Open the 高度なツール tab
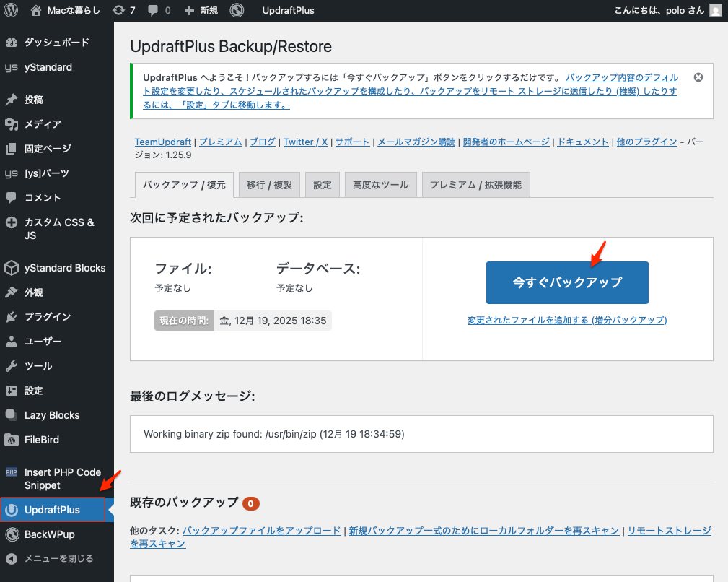 [x=380, y=185]
